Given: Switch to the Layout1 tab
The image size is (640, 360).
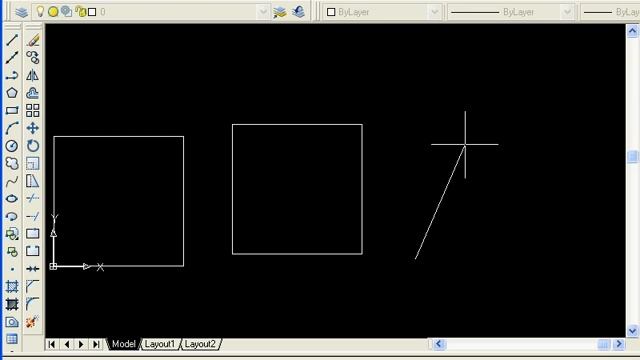Looking at the screenshot, I should pyautogui.click(x=160, y=344).
